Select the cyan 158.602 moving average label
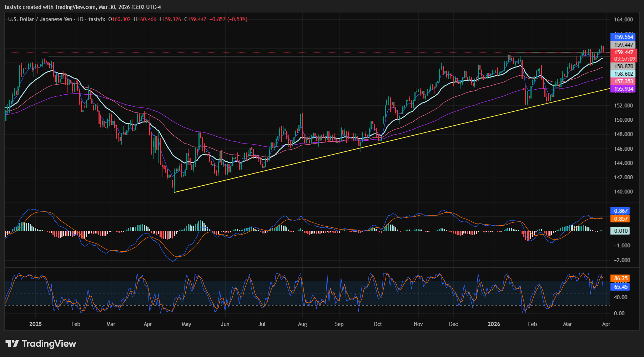Viewport: 644px width, 357px height. [624, 74]
